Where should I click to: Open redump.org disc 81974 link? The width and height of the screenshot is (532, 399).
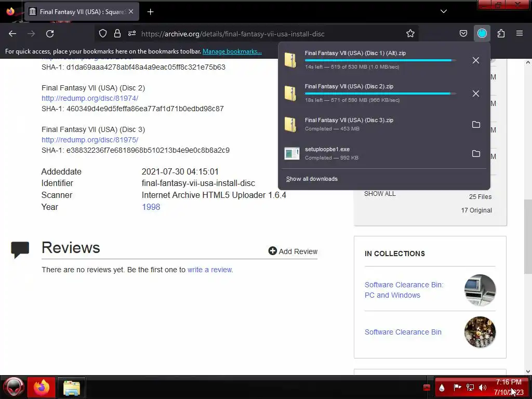pyautogui.click(x=90, y=98)
